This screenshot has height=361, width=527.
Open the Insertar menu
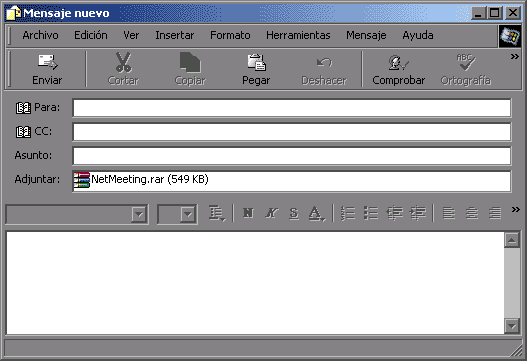coord(174,35)
